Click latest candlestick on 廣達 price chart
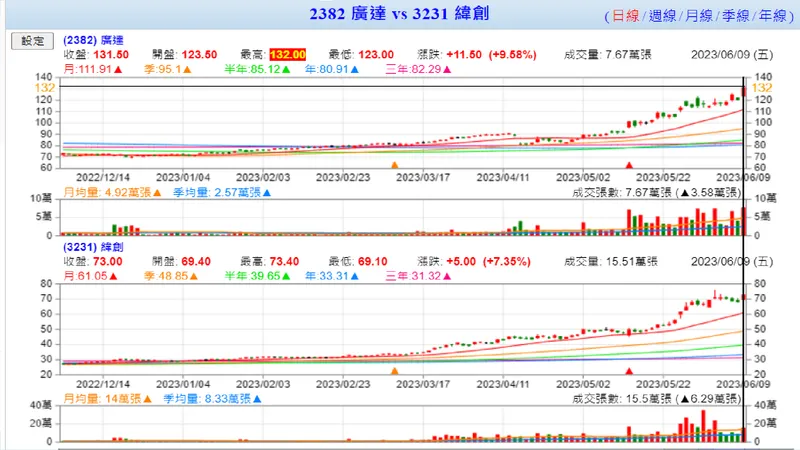800x450 pixels. (x=744, y=91)
